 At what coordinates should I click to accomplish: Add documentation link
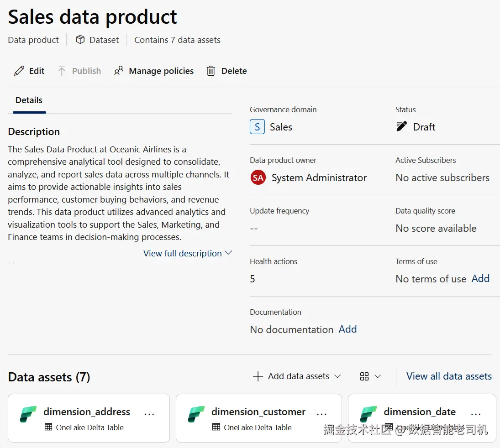click(x=347, y=329)
